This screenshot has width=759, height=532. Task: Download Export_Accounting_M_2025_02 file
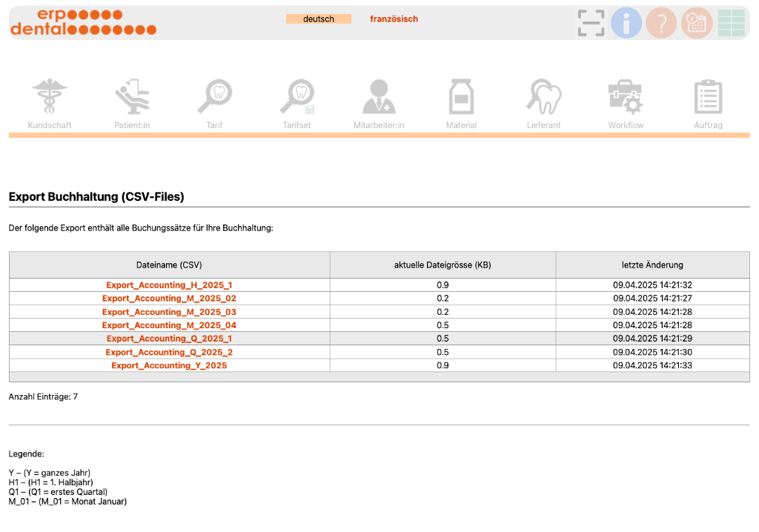[x=169, y=298]
